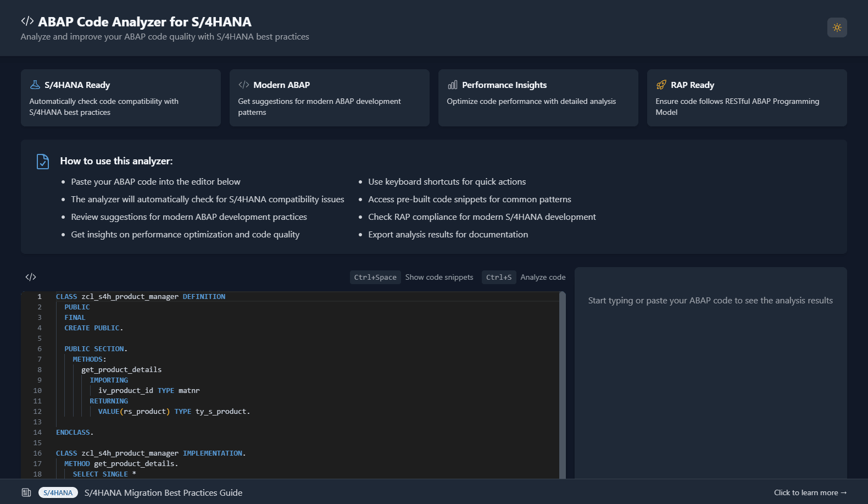
Task: Place cursor on ENDCLASS. line
Action: pos(75,432)
